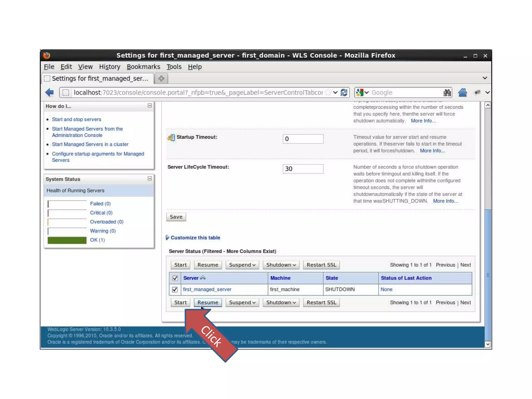Click top Resume button
532x399 pixels.
click(x=208, y=265)
